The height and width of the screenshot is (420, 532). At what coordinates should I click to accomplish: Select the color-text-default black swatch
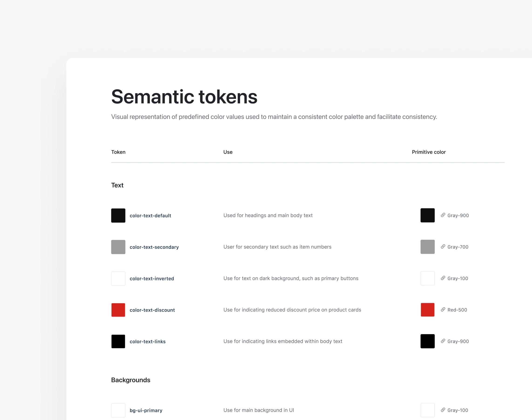[x=118, y=215]
